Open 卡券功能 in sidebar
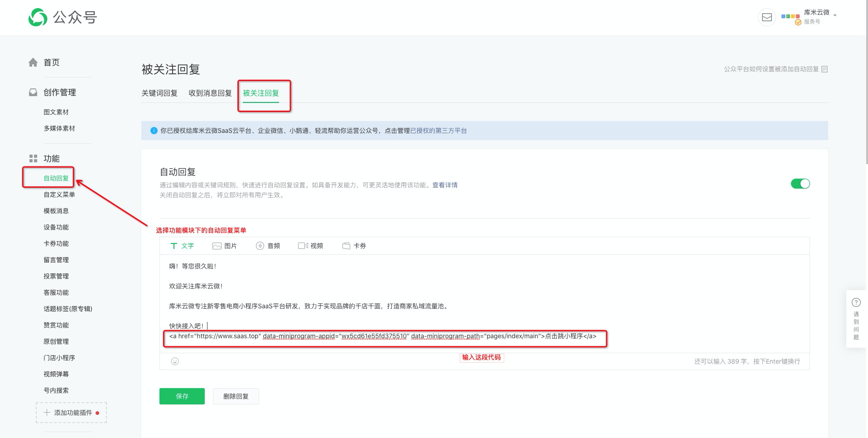Image resolution: width=868 pixels, height=438 pixels. [56, 243]
